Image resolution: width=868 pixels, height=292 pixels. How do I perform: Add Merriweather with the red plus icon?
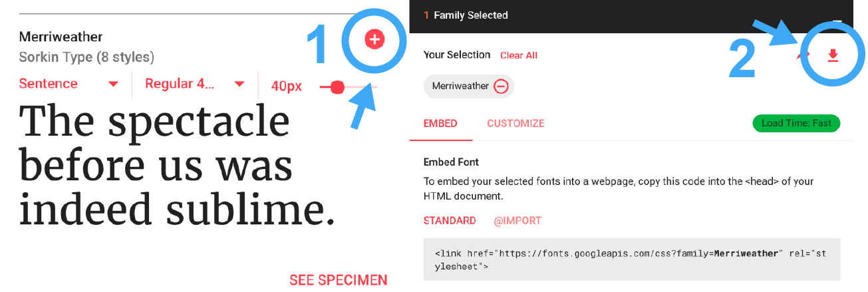click(374, 40)
